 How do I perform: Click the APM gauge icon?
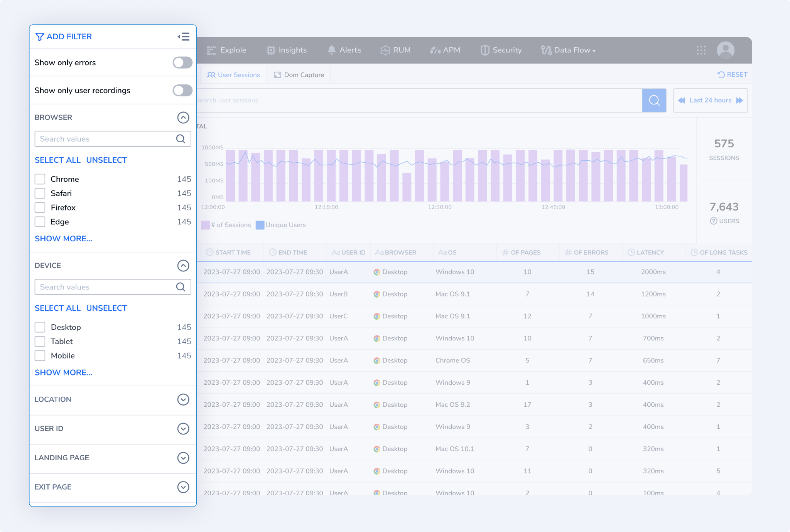[x=436, y=50]
